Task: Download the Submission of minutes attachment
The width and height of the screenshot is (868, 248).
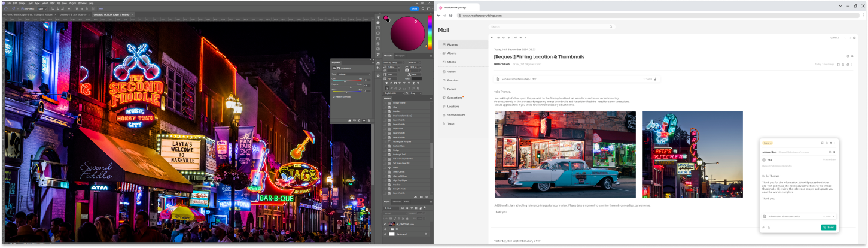Action: tap(655, 79)
